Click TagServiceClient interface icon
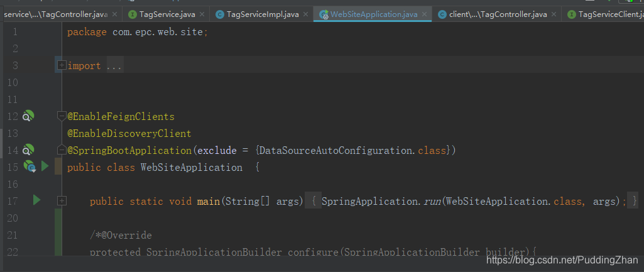Viewport: 644px width, 272px height. 571,15
